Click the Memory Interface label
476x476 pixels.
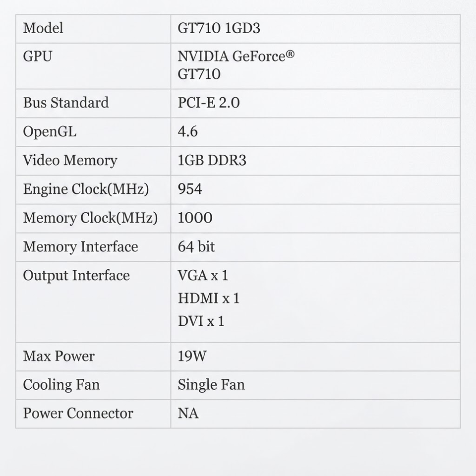80,246
